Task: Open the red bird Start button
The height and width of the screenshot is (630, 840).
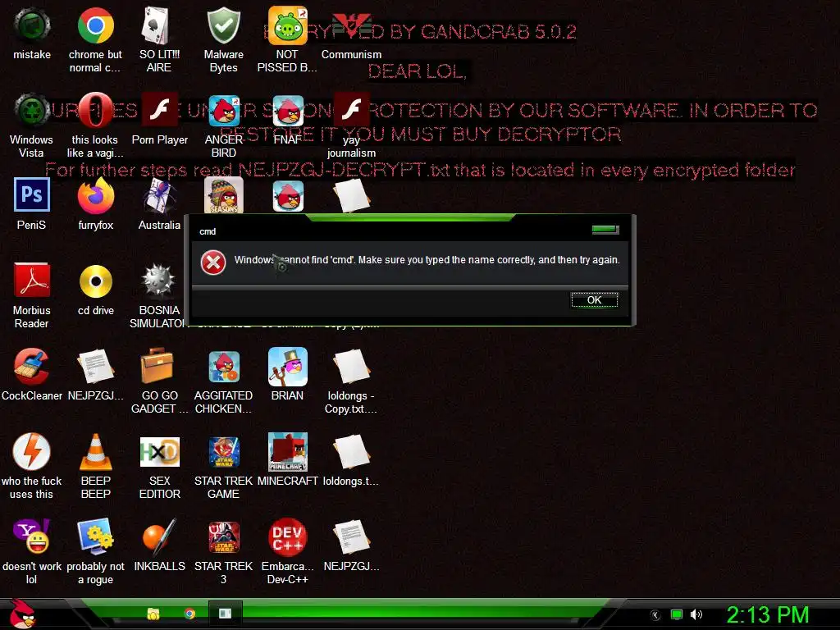Action: coord(22,614)
